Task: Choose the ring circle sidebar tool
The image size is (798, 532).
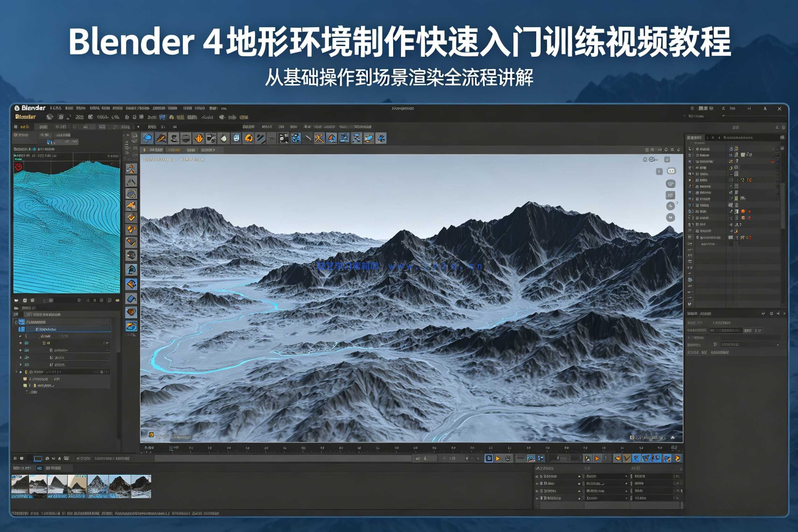Action: [x=131, y=194]
